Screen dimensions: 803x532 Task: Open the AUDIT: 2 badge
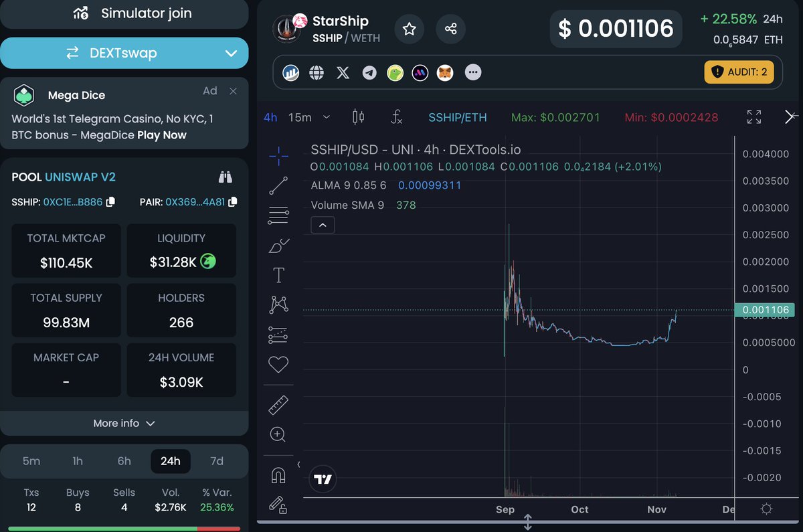[x=739, y=72]
